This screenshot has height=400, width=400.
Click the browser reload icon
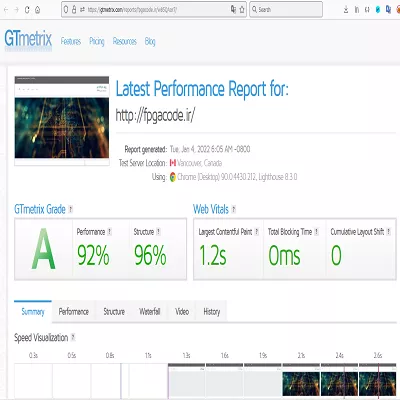coord(27,10)
